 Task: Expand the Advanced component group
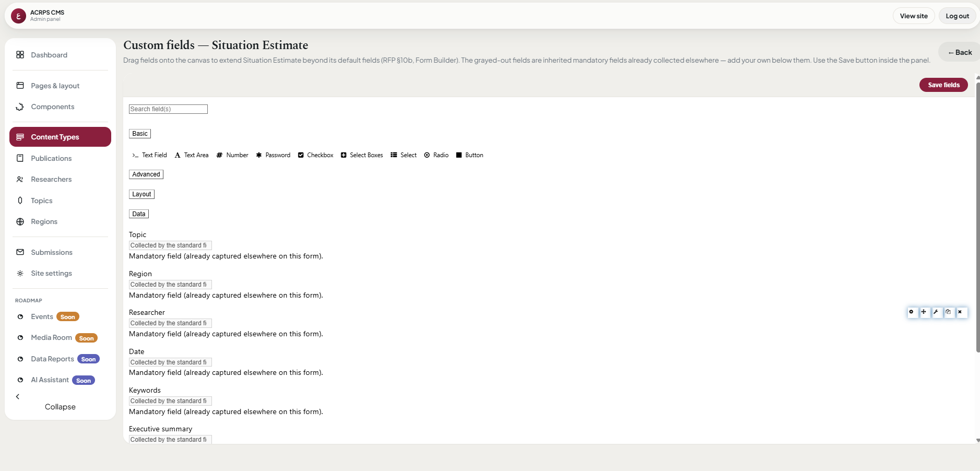click(146, 174)
